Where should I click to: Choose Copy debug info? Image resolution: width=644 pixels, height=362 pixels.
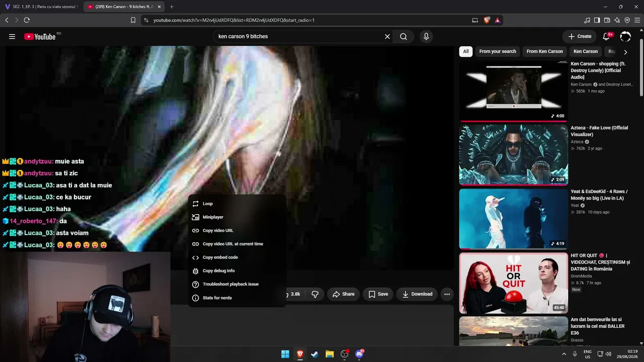(237, 271)
